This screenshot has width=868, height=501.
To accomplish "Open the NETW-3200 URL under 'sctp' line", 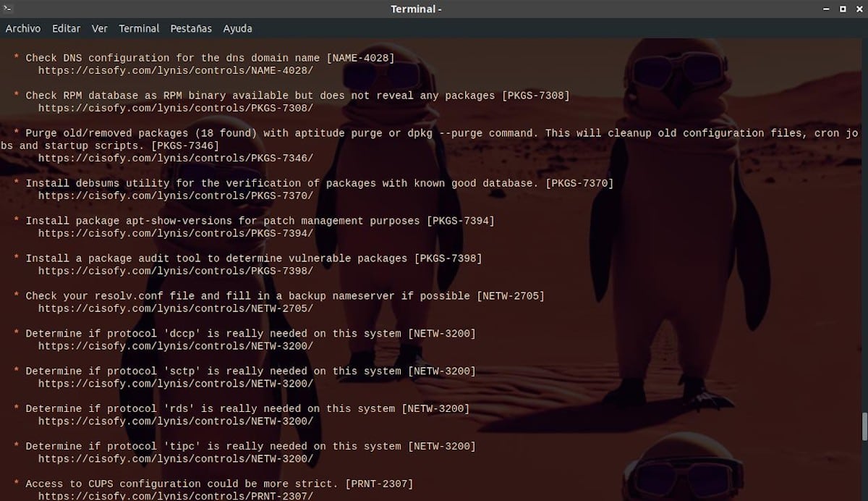I will click(x=176, y=384).
